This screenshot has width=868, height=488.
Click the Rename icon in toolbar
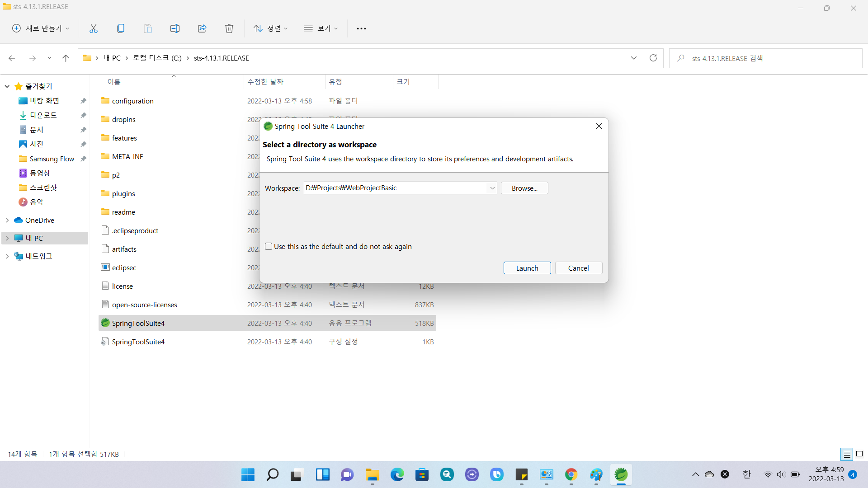tap(175, 28)
